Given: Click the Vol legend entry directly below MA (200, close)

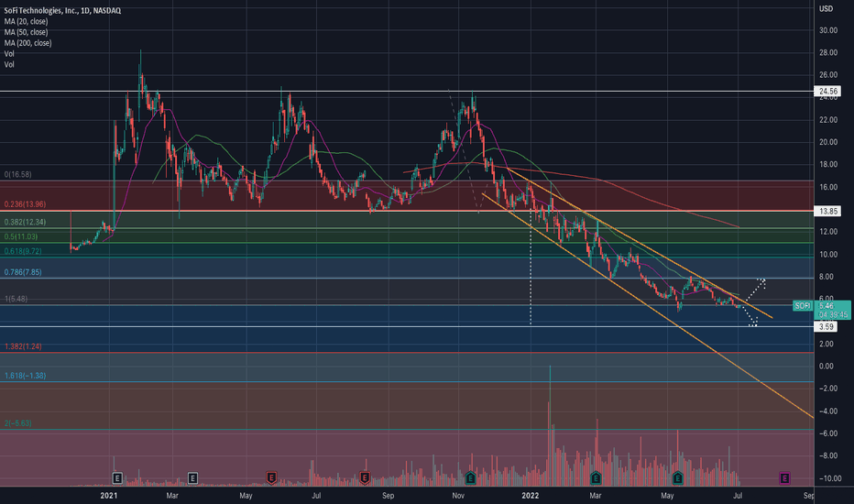Looking at the screenshot, I should (9, 54).
